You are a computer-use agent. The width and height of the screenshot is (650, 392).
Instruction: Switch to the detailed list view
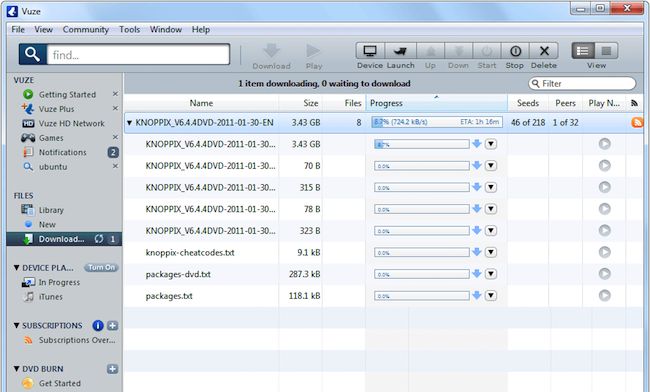(x=583, y=51)
